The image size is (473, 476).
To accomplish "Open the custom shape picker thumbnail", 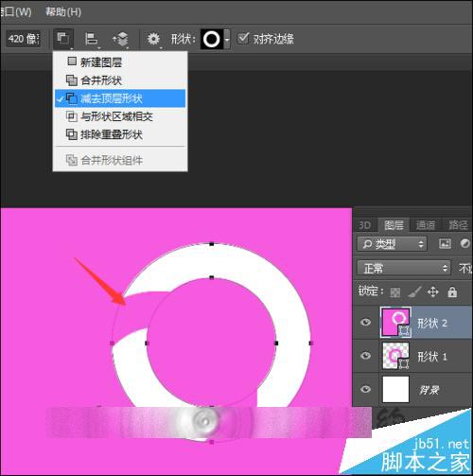I will click(x=212, y=39).
